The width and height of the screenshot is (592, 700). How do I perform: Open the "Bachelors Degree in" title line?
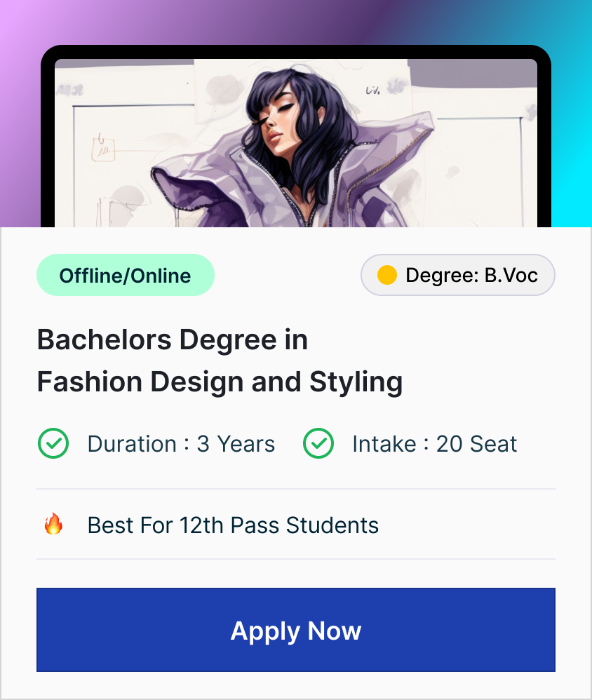pyautogui.click(x=173, y=340)
